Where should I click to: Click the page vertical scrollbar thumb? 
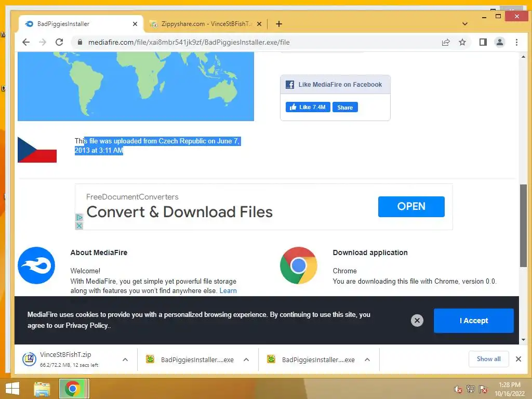tap(523, 225)
